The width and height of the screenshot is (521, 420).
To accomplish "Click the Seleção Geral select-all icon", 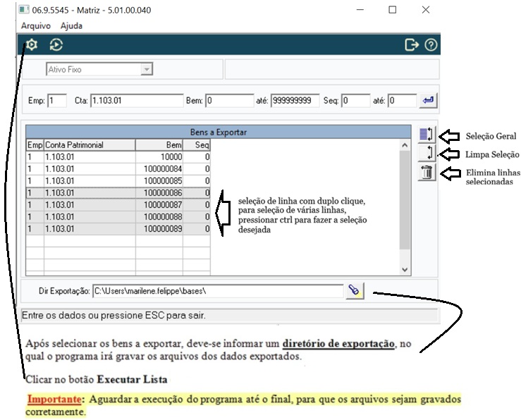I will [427, 135].
